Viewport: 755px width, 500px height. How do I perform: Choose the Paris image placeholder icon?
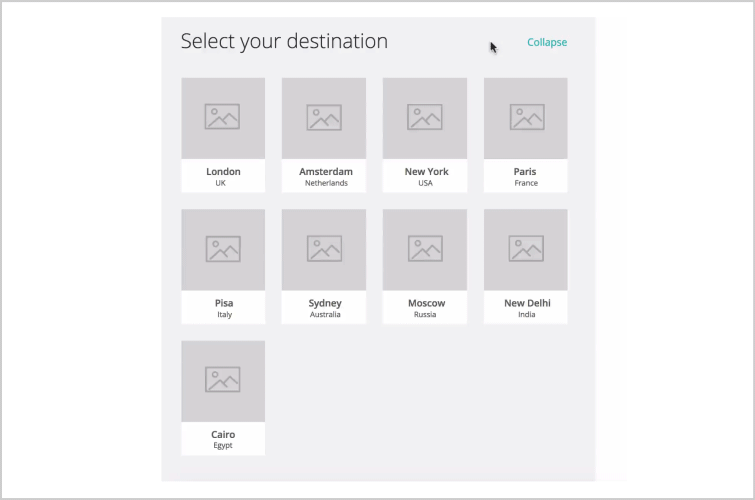coord(527,117)
